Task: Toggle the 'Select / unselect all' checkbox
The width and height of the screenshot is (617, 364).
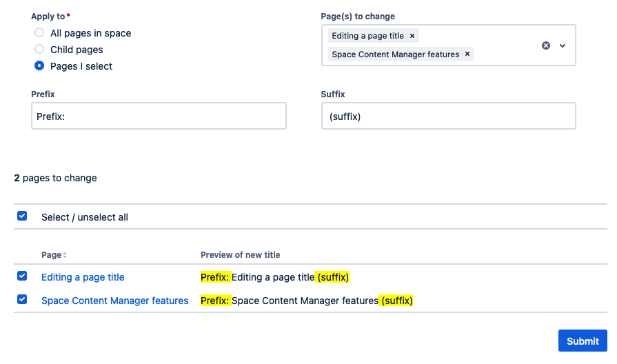Action: pyautogui.click(x=22, y=216)
